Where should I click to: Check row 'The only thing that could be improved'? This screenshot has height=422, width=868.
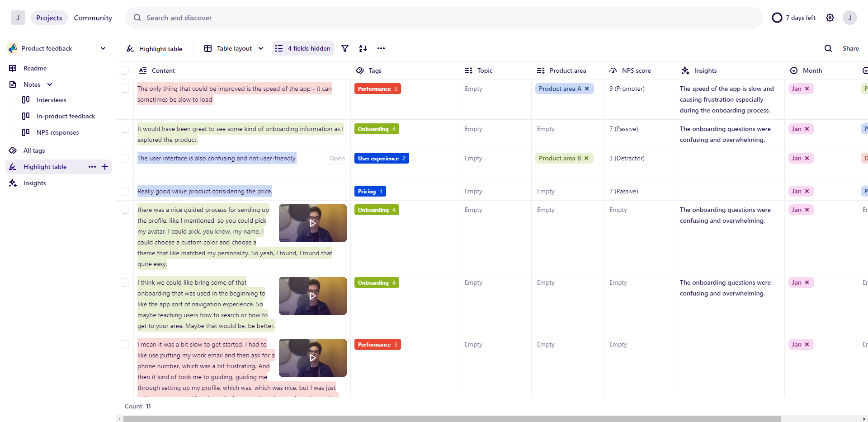[125, 89]
